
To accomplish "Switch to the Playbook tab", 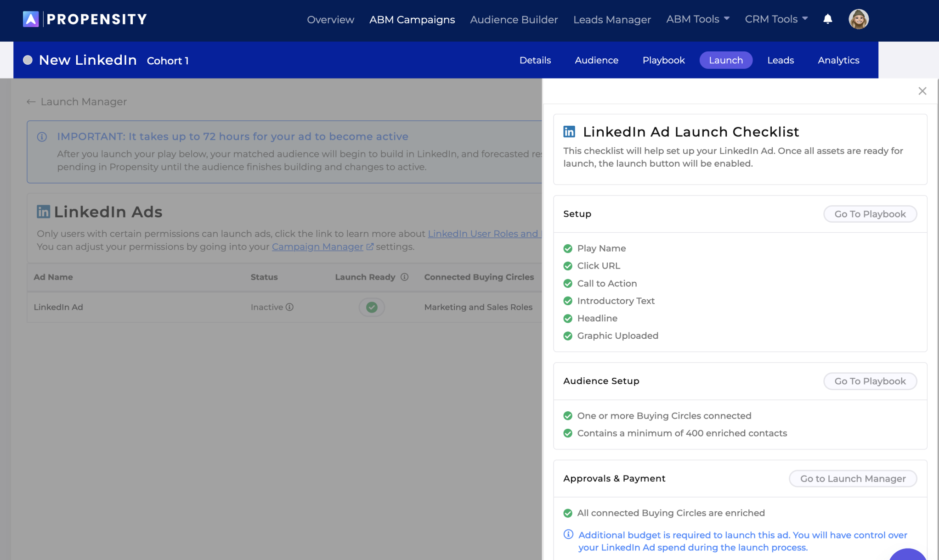I will tap(663, 60).
